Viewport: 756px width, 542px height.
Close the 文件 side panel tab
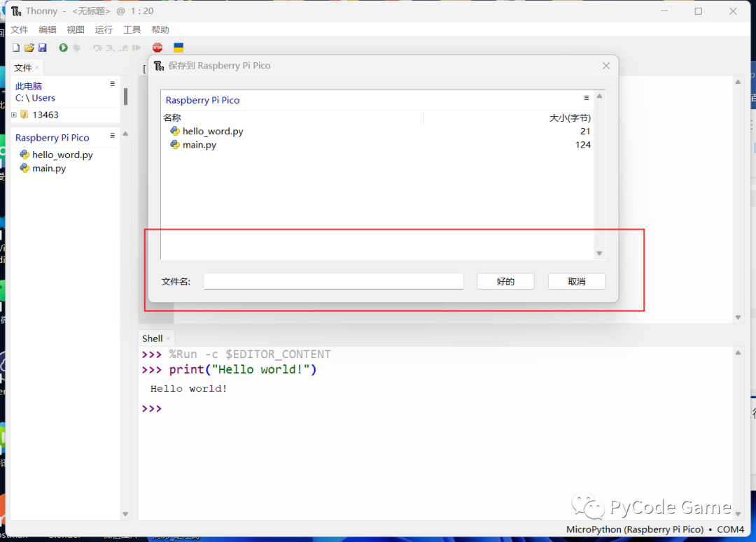37,67
